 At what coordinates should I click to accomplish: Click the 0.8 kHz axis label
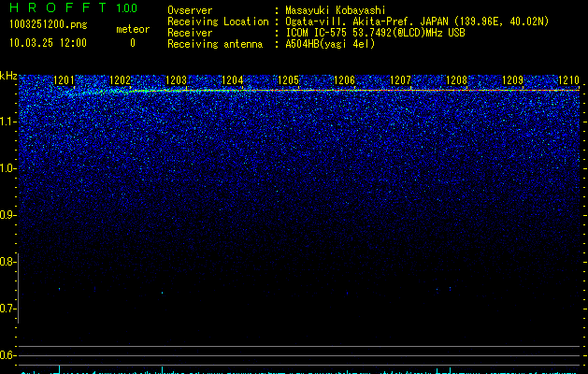click(x=7, y=262)
